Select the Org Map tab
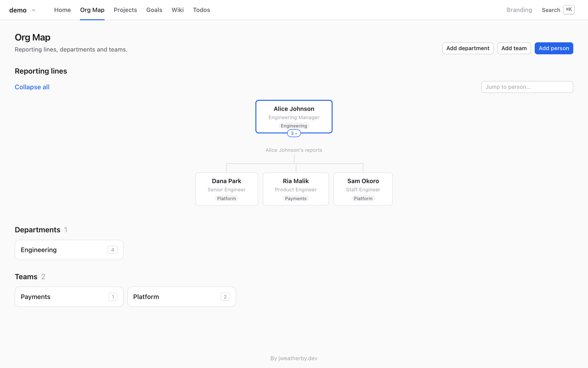The height and width of the screenshot is (368, 588). pyautogui.click(x=92, y=10)
